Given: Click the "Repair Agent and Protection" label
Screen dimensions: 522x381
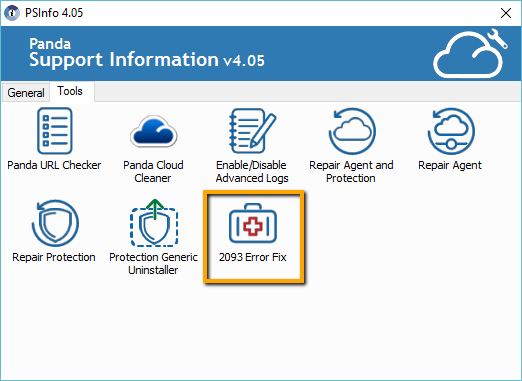Looking at the screenshot, I should tap(351, 171).
